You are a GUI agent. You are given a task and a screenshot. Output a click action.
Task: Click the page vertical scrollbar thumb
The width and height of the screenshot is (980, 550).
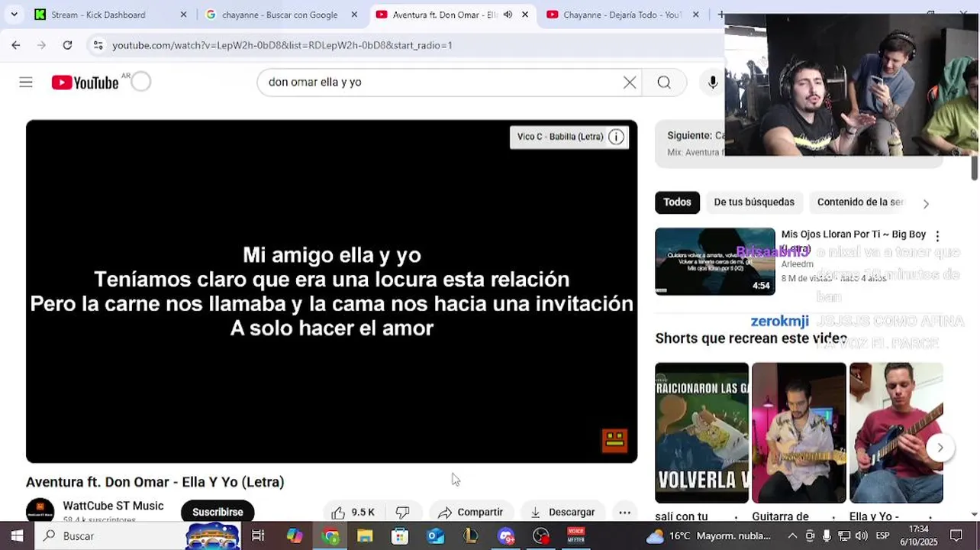(x=975, y=167)
